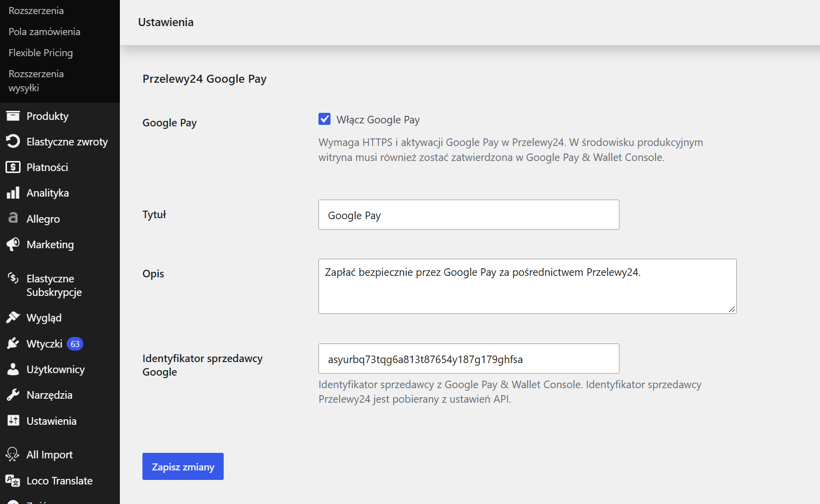Click the Loco Translate icon
The height and width of the screenshot is (504, 820).
pyautogui.click(x=13, y=480)
